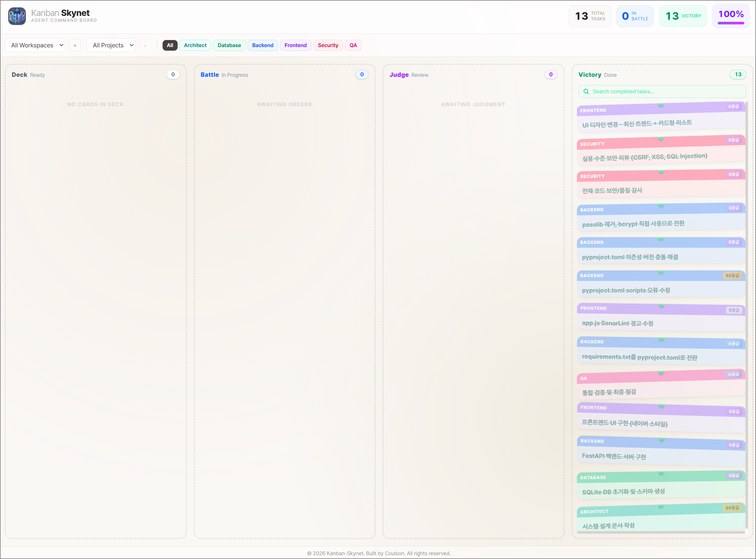
Task: Toggle the Security filter chip
Action: coord(328,45)
